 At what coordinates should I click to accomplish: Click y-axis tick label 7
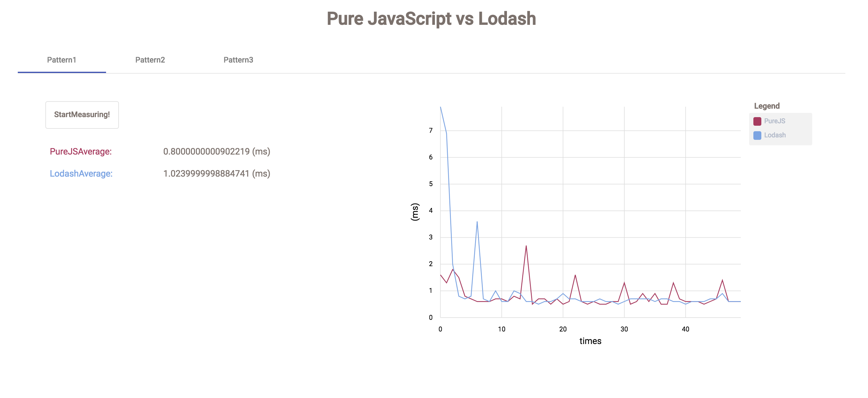click(431, 130)
